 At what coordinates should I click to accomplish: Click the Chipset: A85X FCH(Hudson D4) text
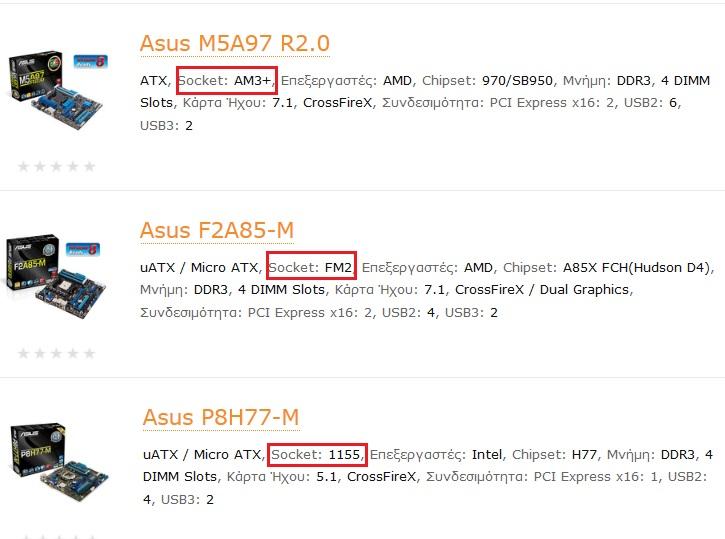tap(607, 267)
